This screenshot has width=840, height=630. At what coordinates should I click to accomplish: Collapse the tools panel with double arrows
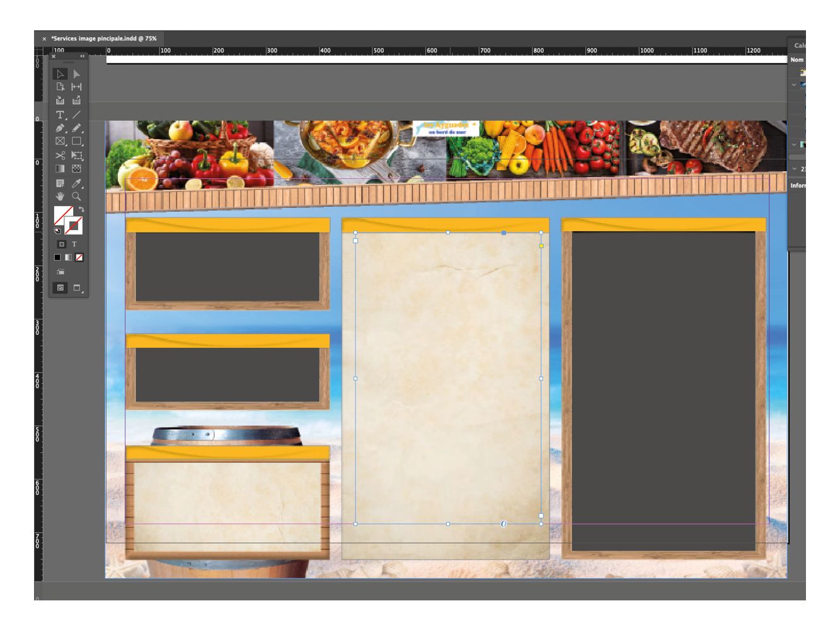82,56
